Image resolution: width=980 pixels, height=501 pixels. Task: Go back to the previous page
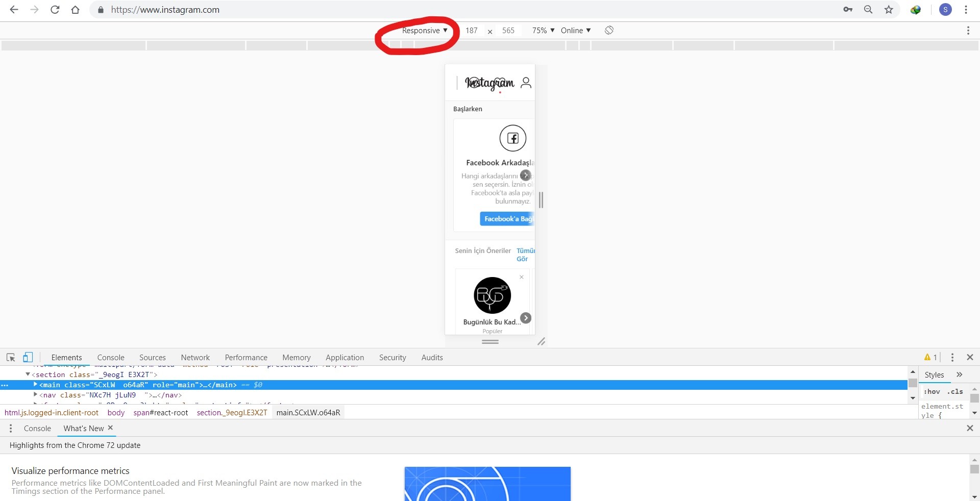(14, 10)
